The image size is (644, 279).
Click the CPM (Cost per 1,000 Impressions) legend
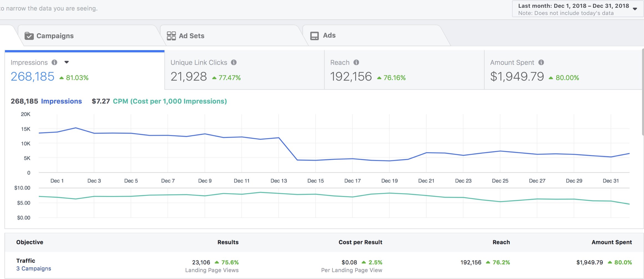(170, 101)
